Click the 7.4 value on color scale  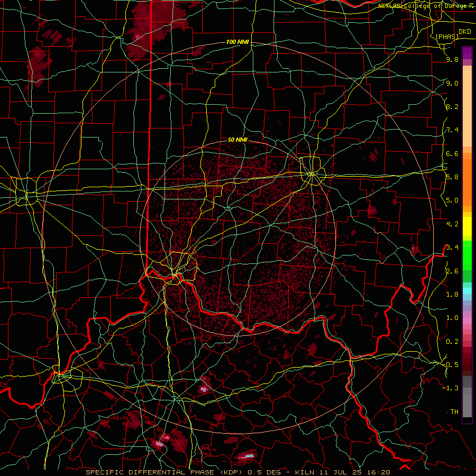[x=452, y=130]
